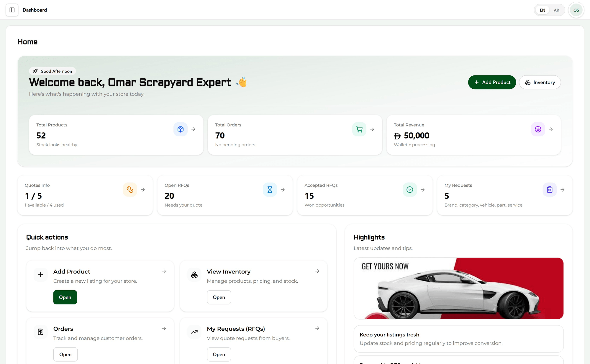Click the View Inventory boxes icon
The image size is (590, 364).
pos(194,275)
